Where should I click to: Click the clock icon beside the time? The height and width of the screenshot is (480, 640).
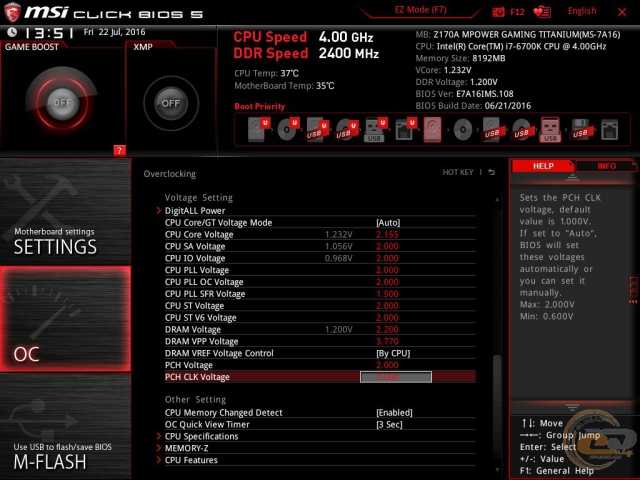(12, 32)
